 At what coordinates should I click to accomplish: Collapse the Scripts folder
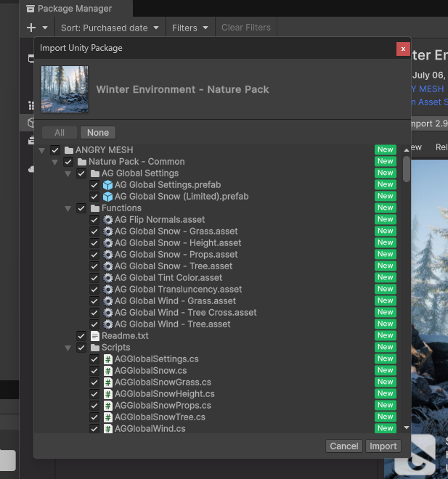click(x=68, y=348)
